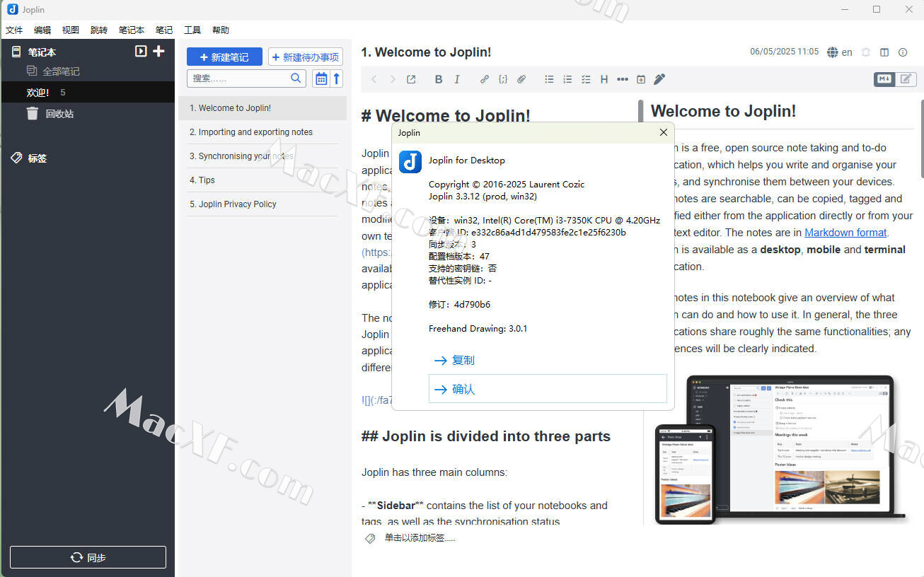Open the 帮助 menu
The height and width of the screenshot is (577, 924).
coord(221,30)
